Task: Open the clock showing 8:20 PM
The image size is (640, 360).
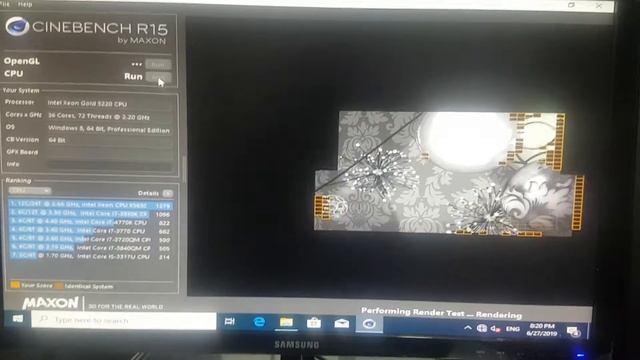Action: 542,330
